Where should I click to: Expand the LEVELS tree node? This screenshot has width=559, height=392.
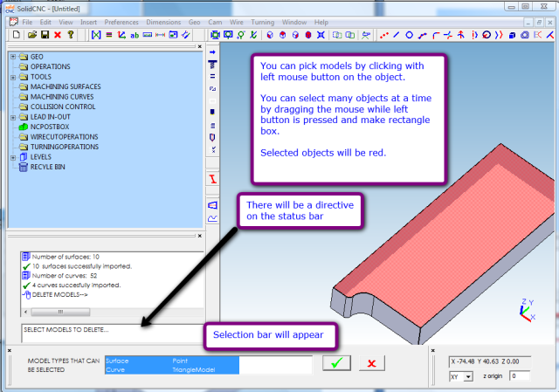[x=12, y=156]
